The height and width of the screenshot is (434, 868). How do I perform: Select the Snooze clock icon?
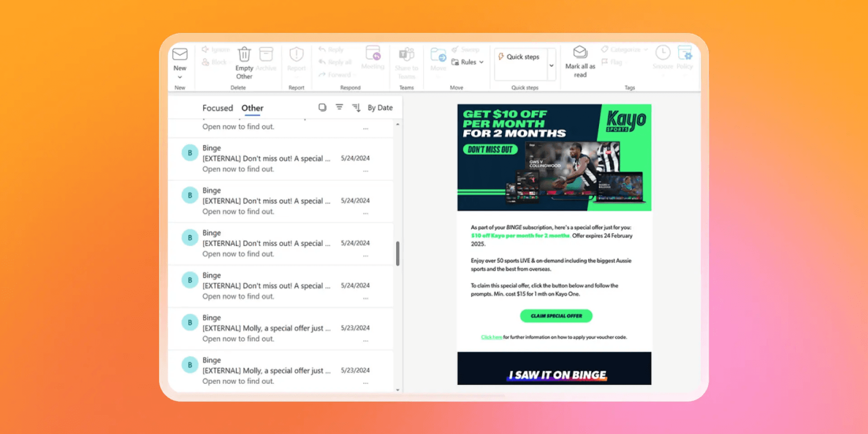click(x=663, y=53)
